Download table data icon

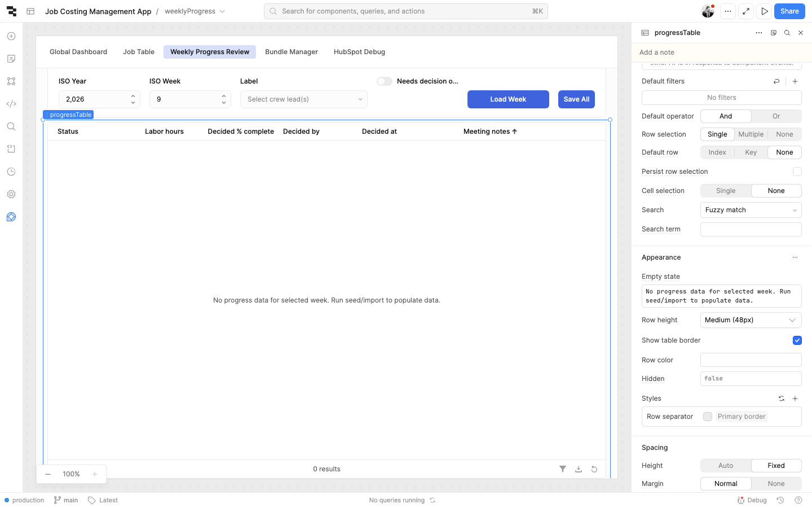(579, 469)
